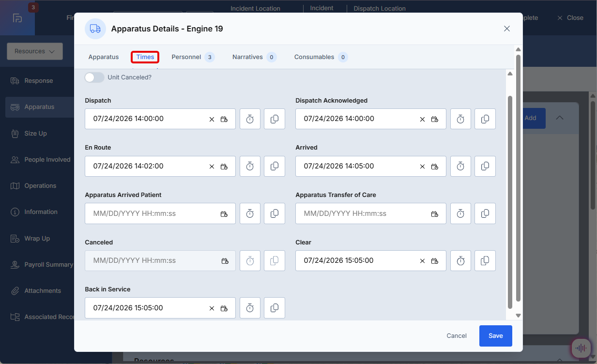Clear the Clear time field value

422,261
